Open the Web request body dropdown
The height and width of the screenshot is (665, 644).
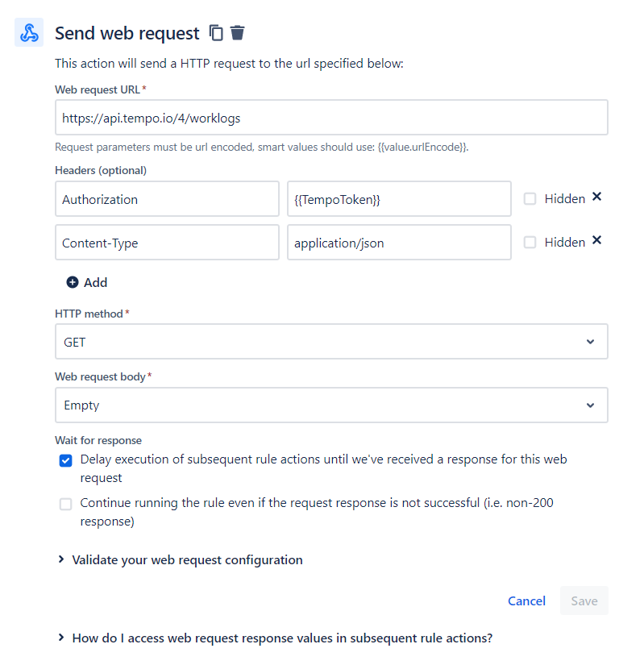pyautogui.click(x=332, y=405)
